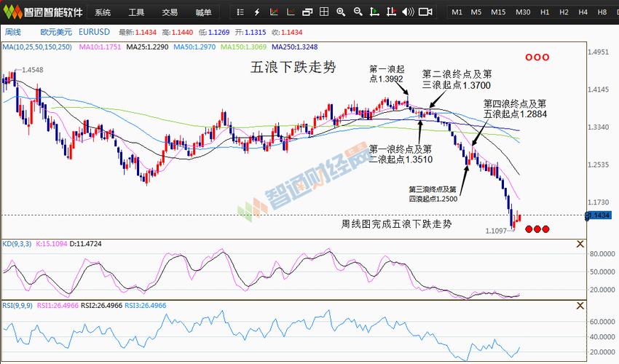Close the RSI indicator panel
This screenshot has width=619, height=364.
pyautogui.click(x=580, y=306)
